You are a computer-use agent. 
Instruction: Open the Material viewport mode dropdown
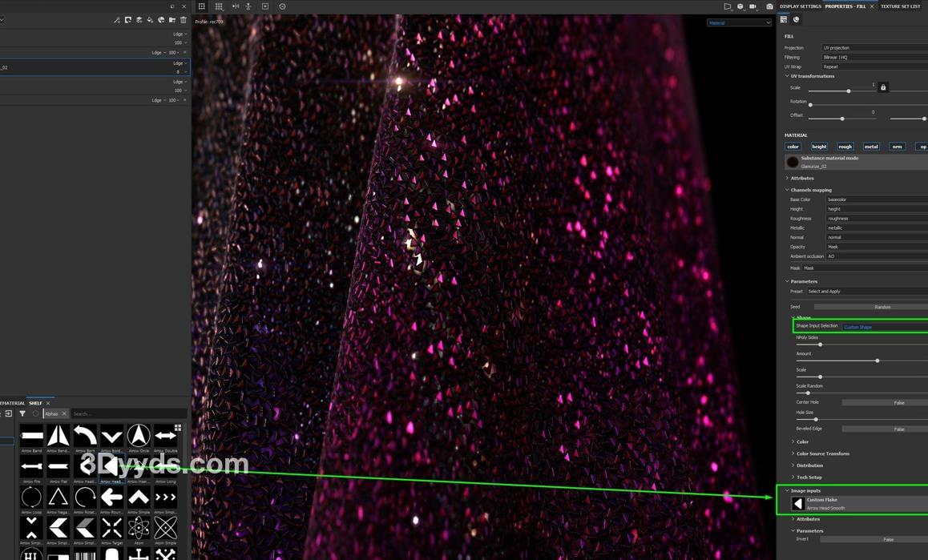[x=738, y=22]
